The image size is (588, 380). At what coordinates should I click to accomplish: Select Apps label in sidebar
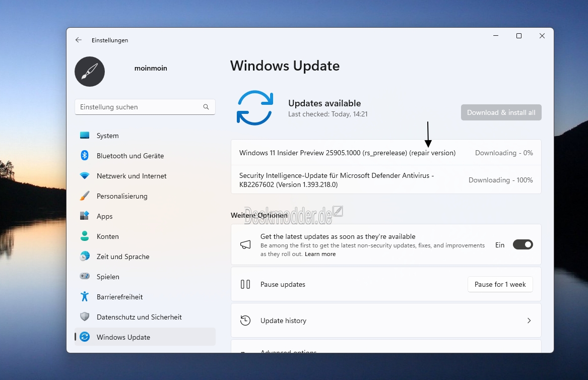pyautogui.click(x=105, y=216)
